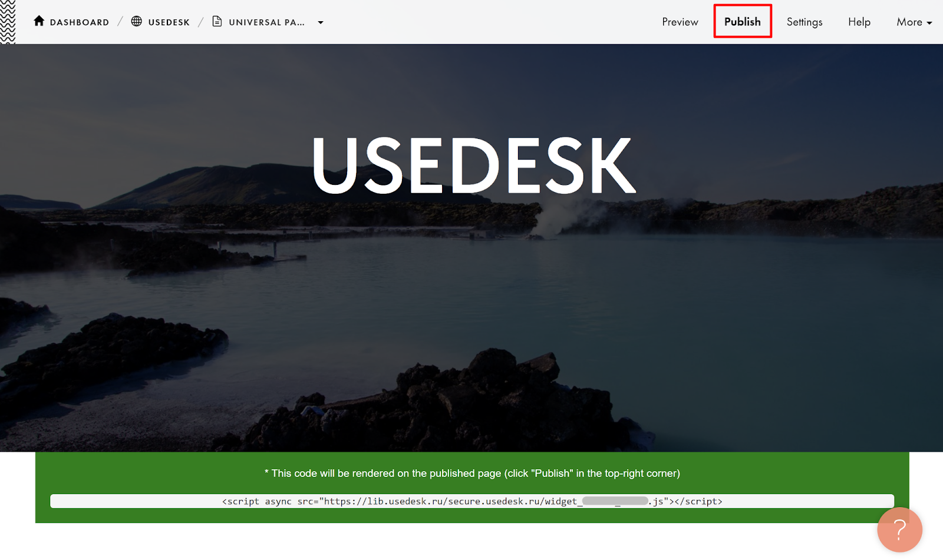Viewport: 943px width, 560px height.
Task: Click the 'This code will be rendered' note
Action: pyautogui.click(x=472, y=473)
